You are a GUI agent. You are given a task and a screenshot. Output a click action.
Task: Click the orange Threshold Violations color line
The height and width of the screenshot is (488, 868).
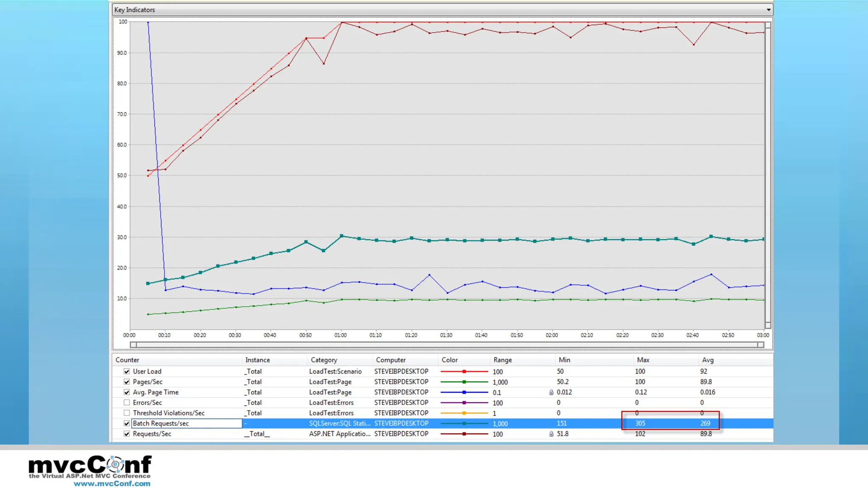coord(464,413)
